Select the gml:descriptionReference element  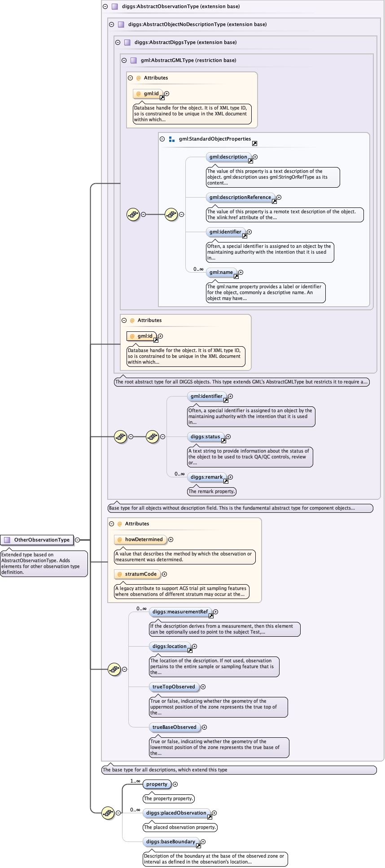(x=240, y=197)
